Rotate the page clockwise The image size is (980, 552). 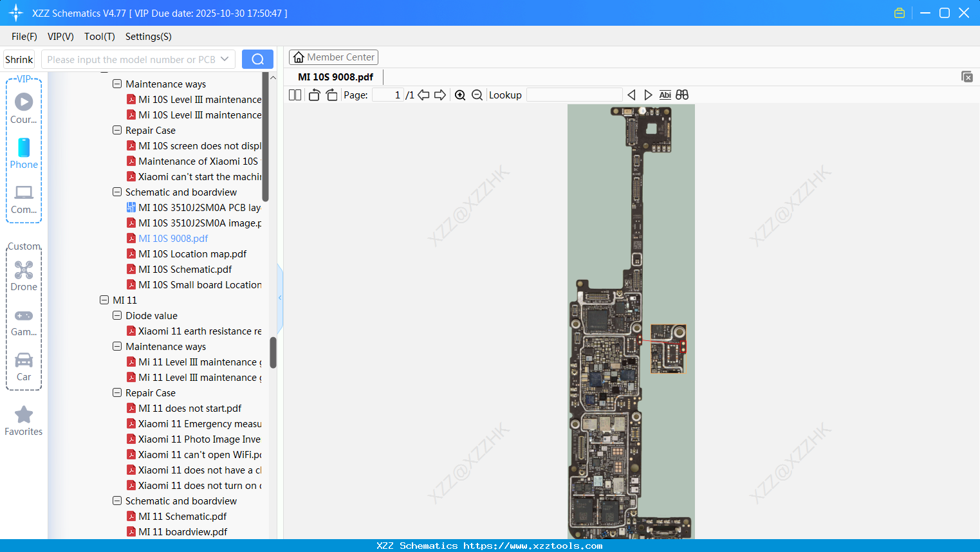point(331,95)
